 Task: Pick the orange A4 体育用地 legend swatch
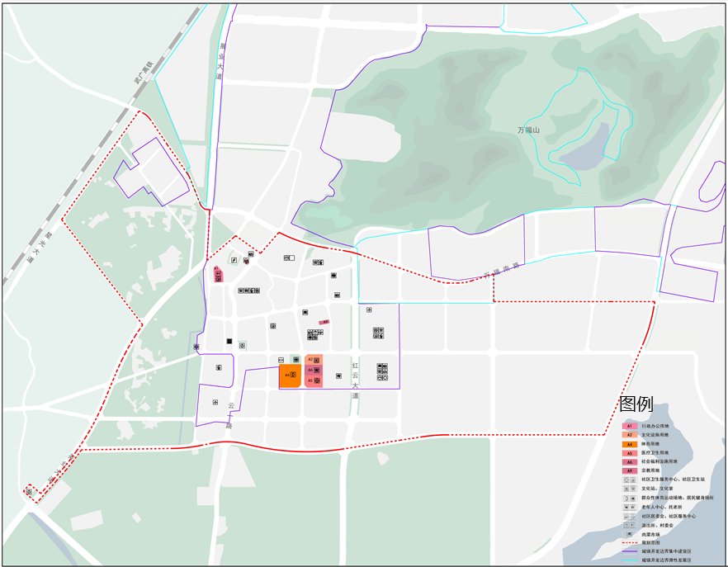(x=630, y=444)
